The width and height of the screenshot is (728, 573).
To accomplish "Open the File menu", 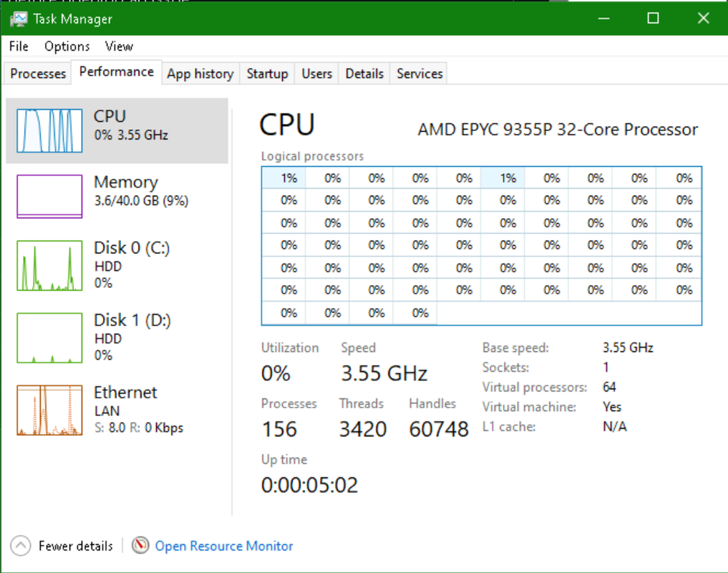I will click(x=19, y=47).
